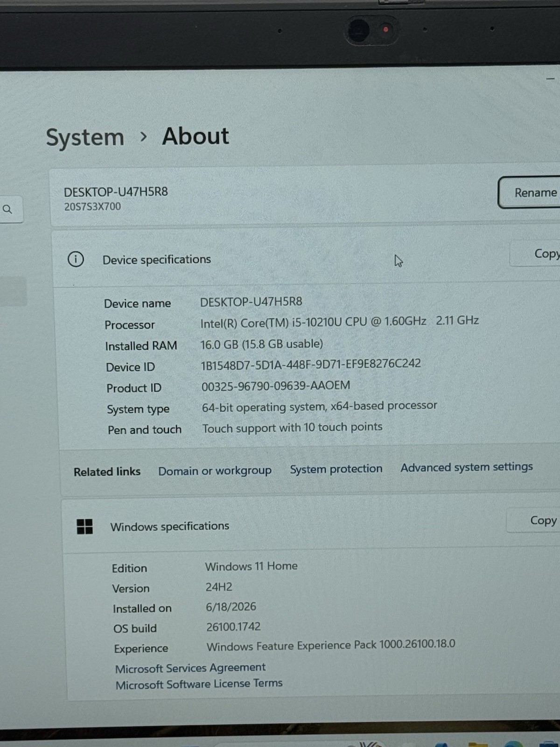Click the Windows logo icon beside Windows specifications
Viewport: 560px width, 747px height.
click(x=84, y=527)
